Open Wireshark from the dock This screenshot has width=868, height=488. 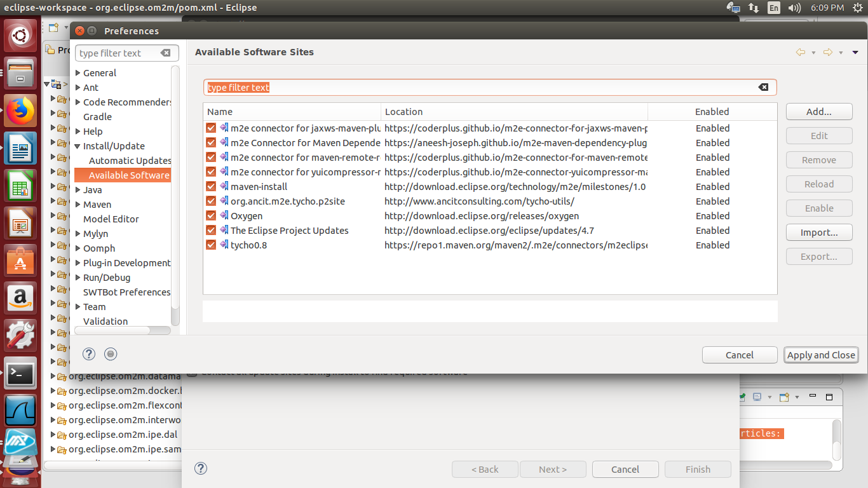[20, 411]
